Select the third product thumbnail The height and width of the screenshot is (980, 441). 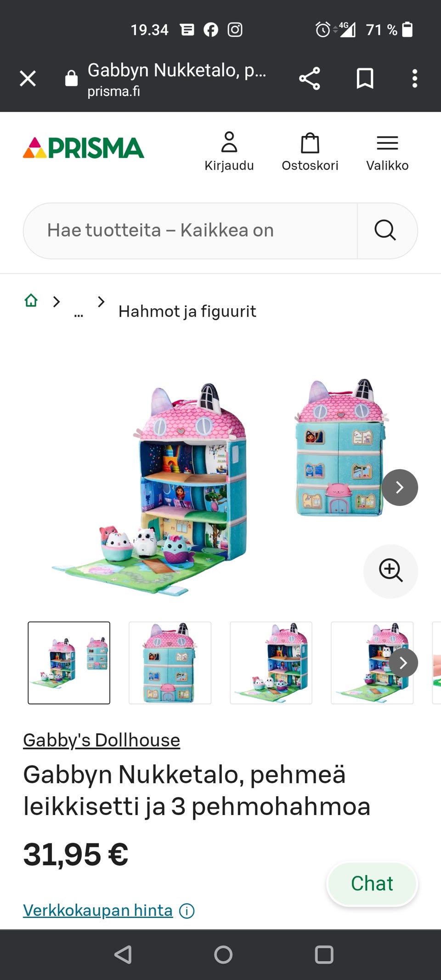point(271,663)
